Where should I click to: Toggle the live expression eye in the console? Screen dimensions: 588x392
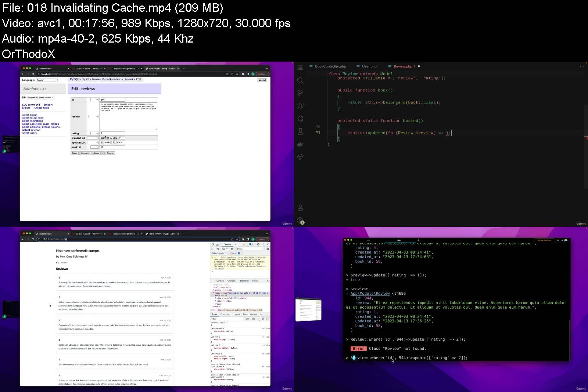point(232,249)
